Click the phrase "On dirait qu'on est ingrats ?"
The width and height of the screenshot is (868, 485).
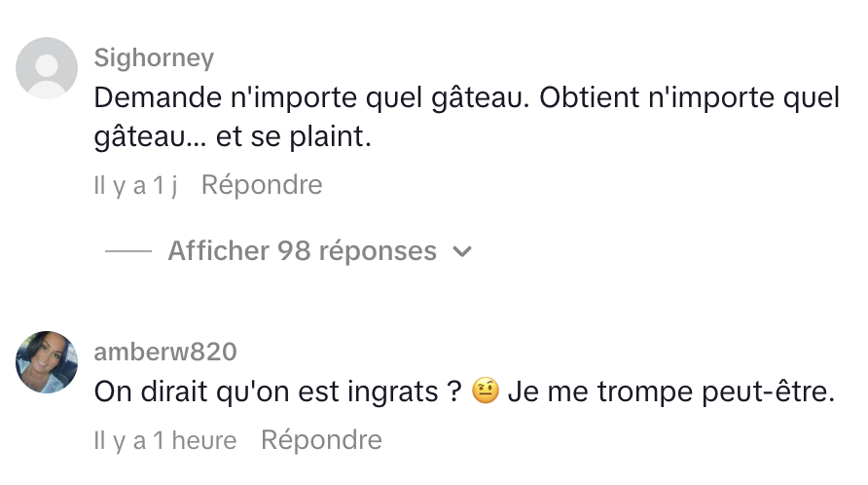[x=276, y=392]
